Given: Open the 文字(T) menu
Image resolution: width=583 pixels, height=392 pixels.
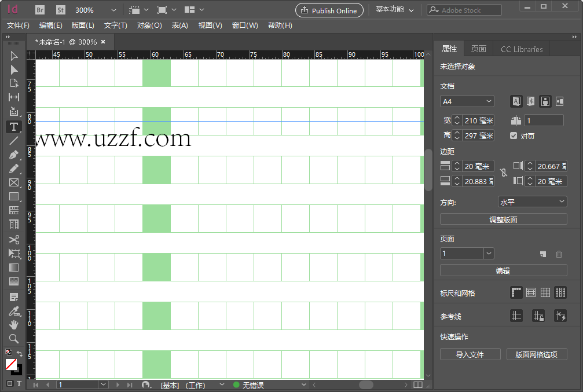Looking at the screenshot, I should [115, 25].
